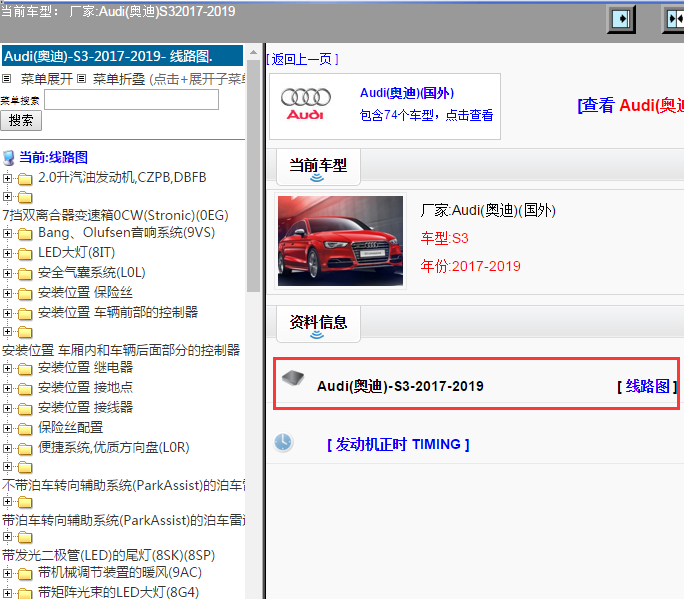This screenshot has width=684, height=599.
Task: Click the Audi(奥迪)-S3-2017-2019 entry title
Action: [400, 386]
